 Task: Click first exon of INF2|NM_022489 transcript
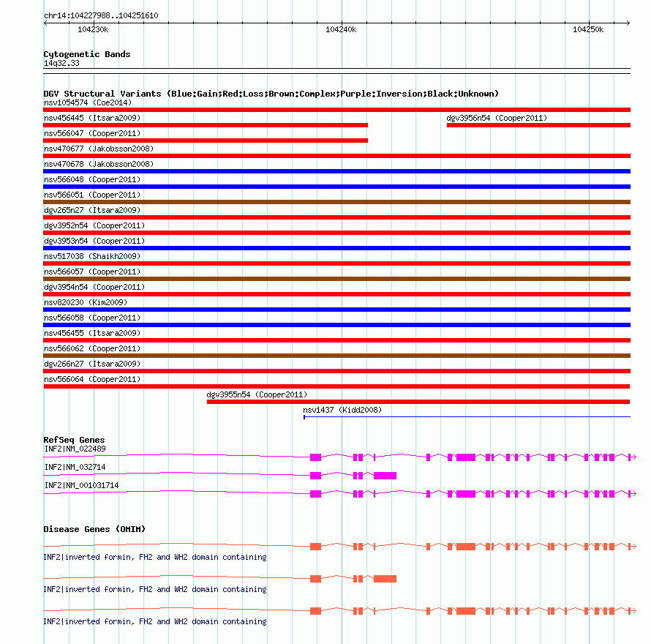pyautogui.click(x=315, y=457)
